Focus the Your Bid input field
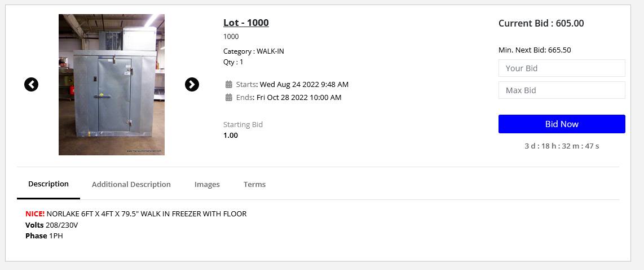Image resolution: width=644 pixels, height=270 pixels. 562,68
